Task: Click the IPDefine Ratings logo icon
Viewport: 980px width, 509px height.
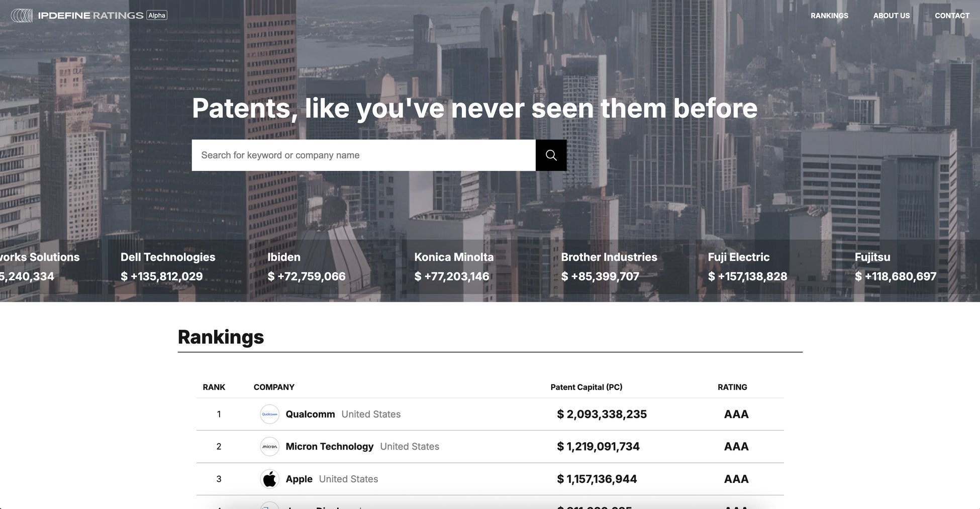Action: point(22,16)
